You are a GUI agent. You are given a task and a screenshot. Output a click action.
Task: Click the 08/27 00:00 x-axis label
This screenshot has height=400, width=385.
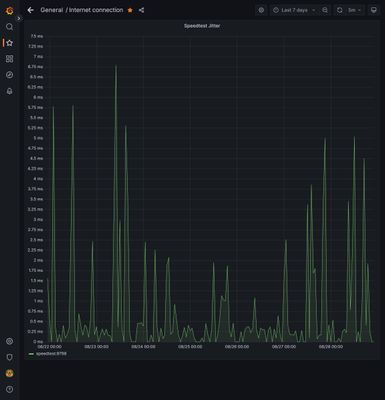coord(284,347)
